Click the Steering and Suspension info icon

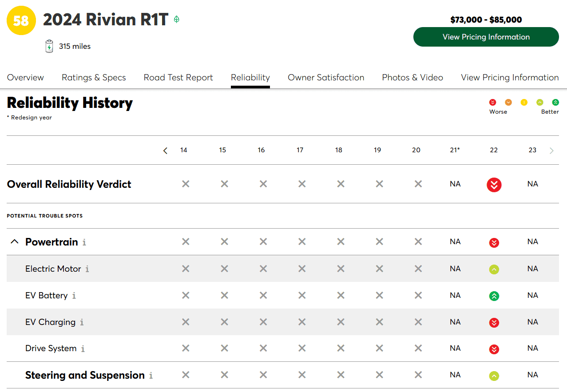(151, 376)
